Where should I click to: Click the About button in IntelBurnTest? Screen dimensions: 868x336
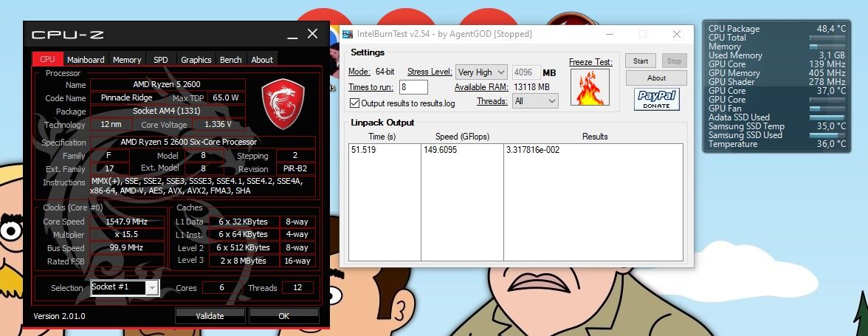(x=657, y=78)
